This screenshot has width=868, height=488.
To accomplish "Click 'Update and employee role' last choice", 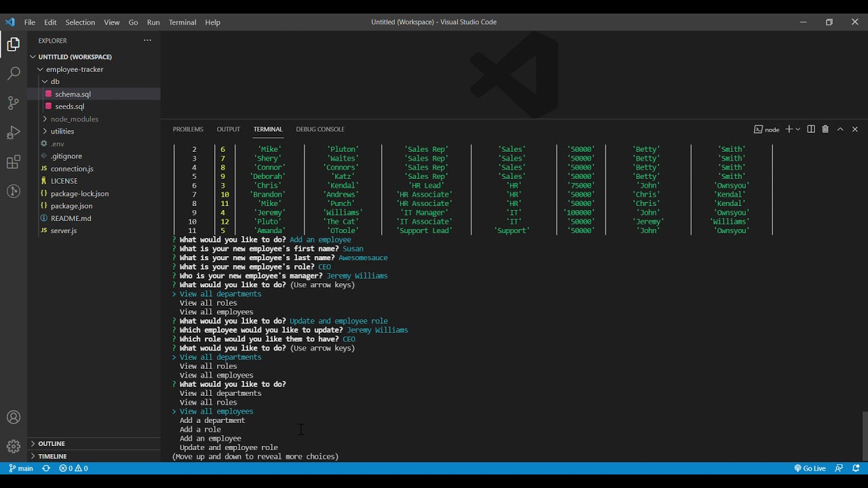I will (229, 447).
